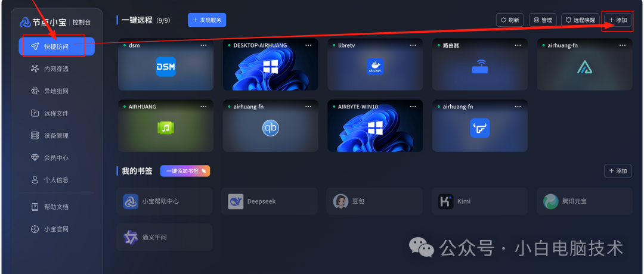Open the 腾讯元宝 bookmark
This screenshot has width=644, height=274.
pyautogui.click(x=584, y=201)
